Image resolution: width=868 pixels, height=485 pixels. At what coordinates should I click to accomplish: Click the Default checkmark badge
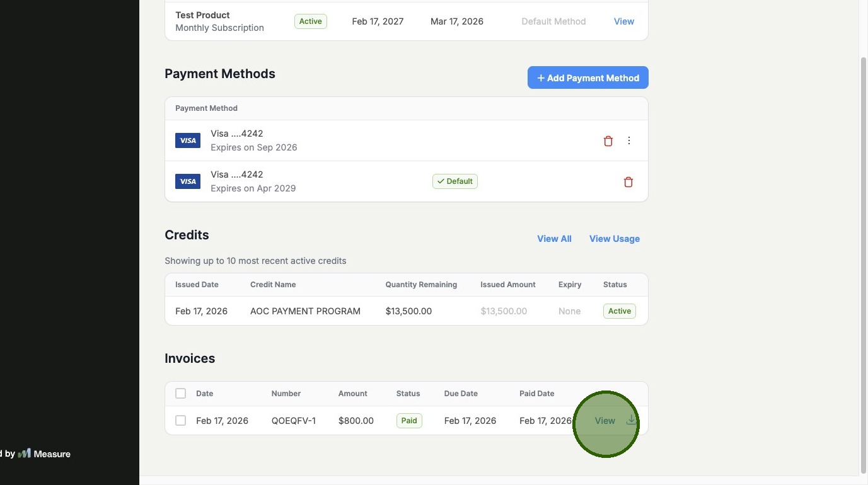tap(454, 181)
